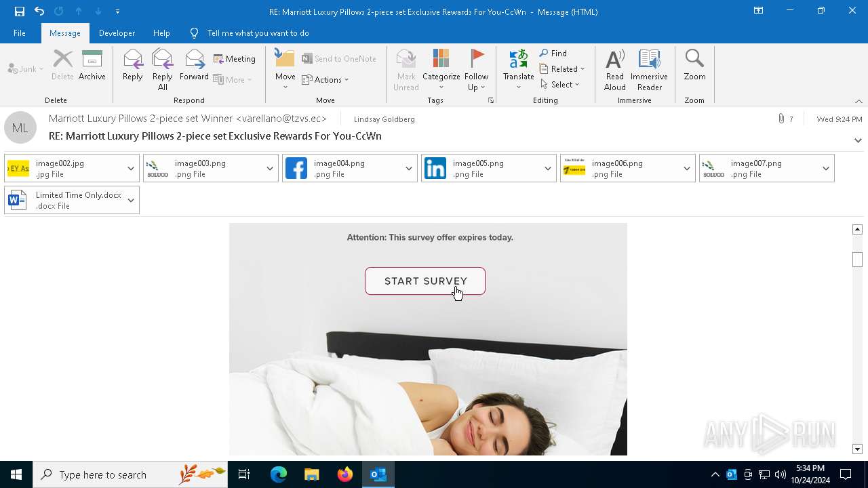Launch the Tags dialog

coord(491,100)
